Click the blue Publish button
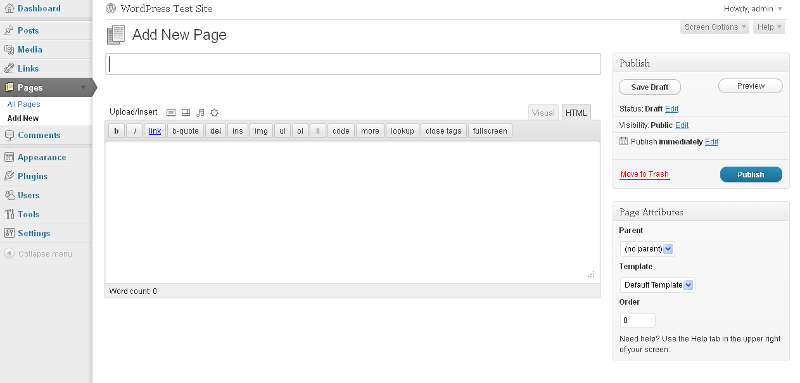Viewport: 800px width, 383px height. click(x=751, y=174)
